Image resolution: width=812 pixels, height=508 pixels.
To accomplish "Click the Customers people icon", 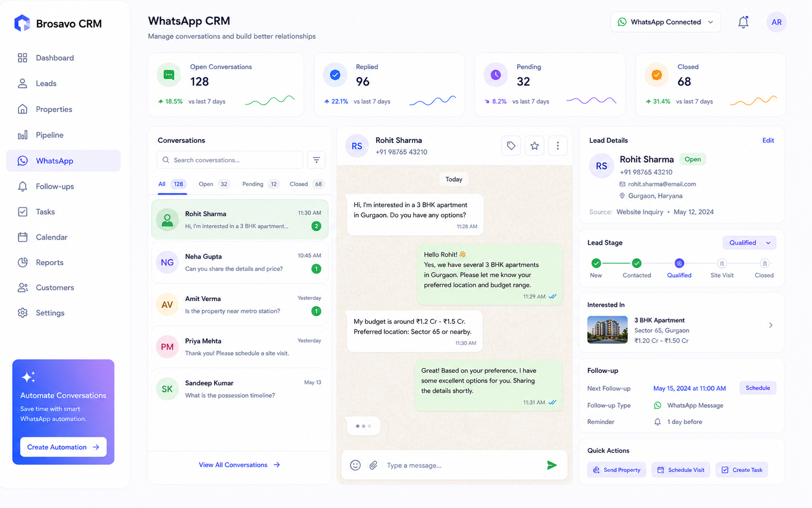I will 23,287.
